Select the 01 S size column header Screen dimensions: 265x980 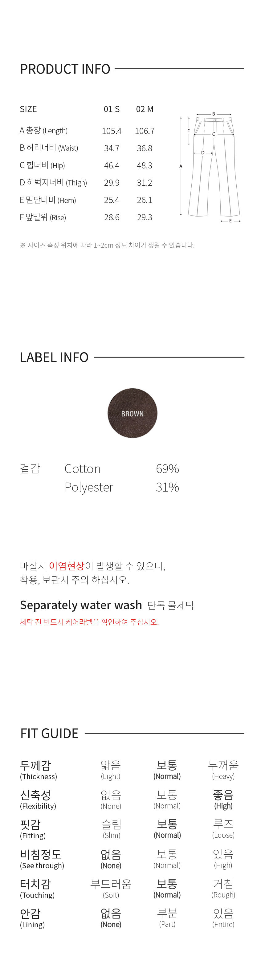tap(112, 109)
